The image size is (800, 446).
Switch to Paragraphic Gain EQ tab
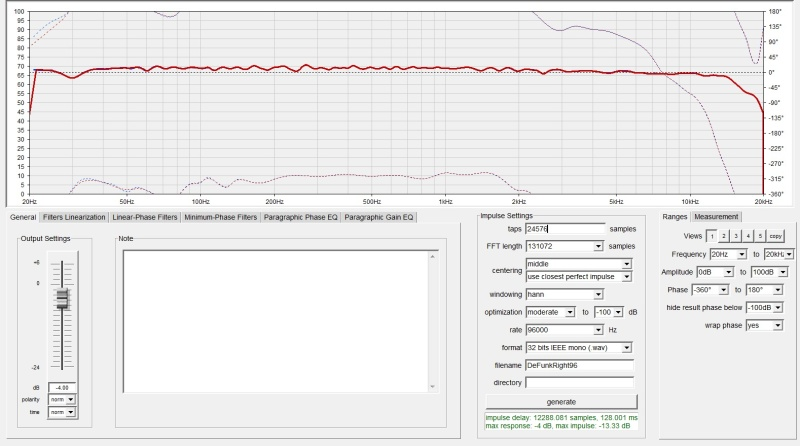(x=379, y=217)
